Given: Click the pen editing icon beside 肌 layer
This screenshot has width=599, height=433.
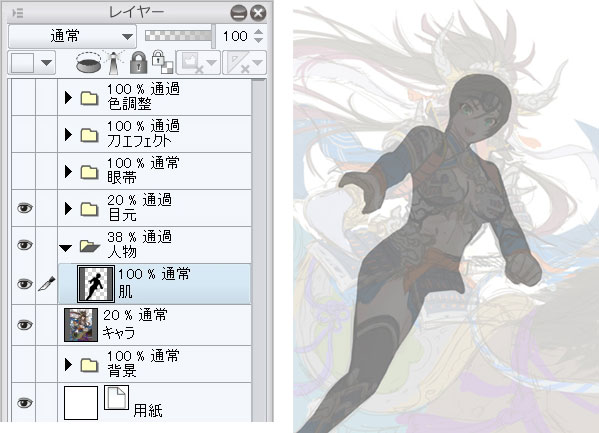Looking at the screenshot, I should [x=47, y=284].
